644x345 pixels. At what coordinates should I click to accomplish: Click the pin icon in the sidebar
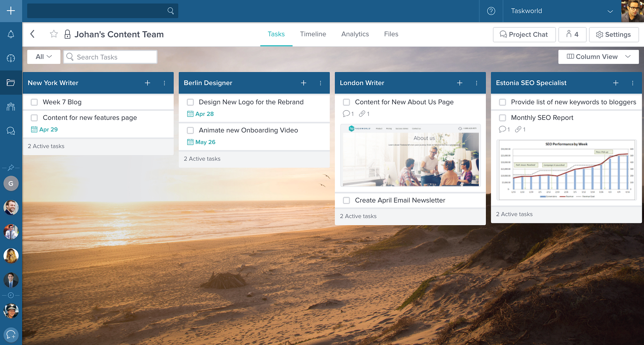point(11,168)
